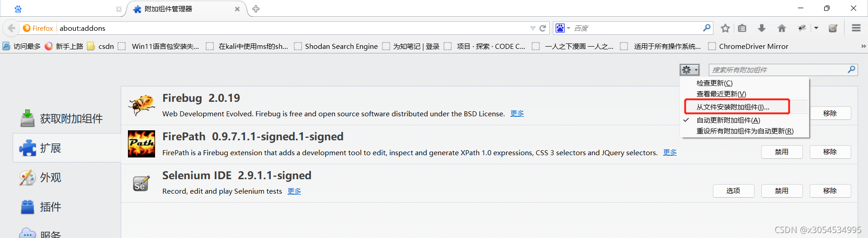Select the FirePath 0.9.7.1.1-signed.1-signed title

253,137
